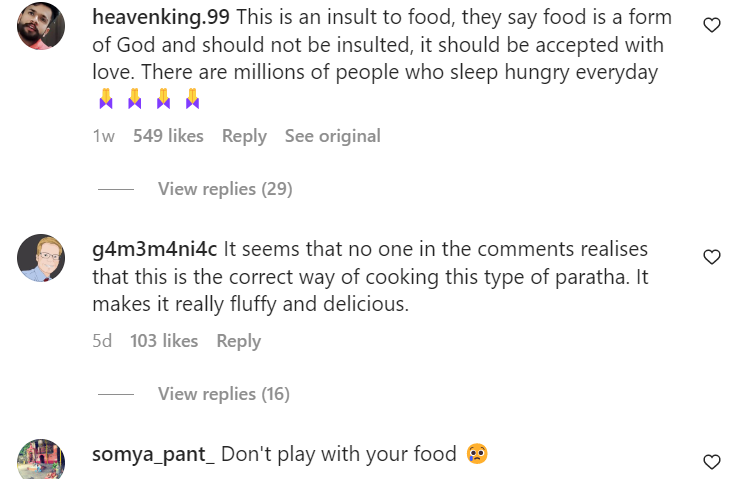View the 103 likes list
Screen dimensions: 735x484
click(x=164, y=341)
